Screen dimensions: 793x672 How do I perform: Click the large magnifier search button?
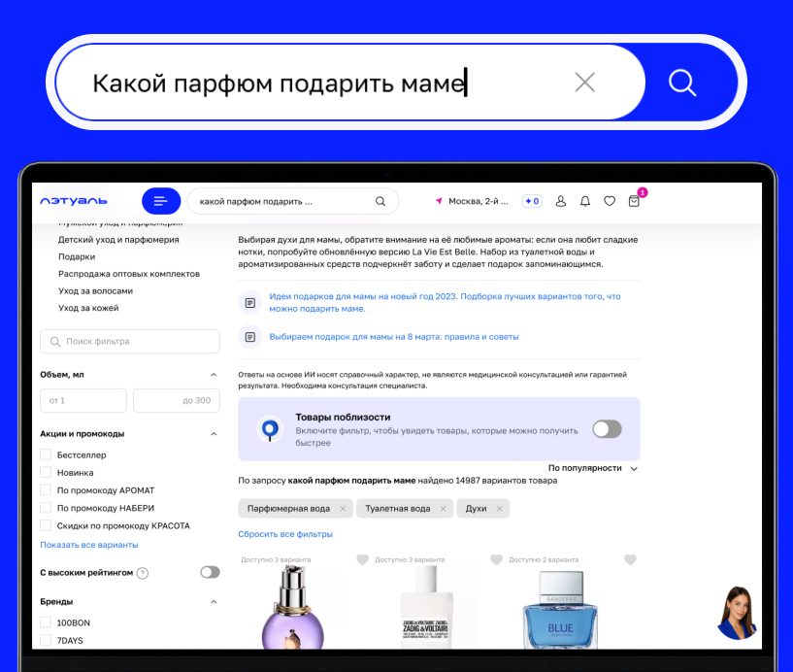[682, 83]
